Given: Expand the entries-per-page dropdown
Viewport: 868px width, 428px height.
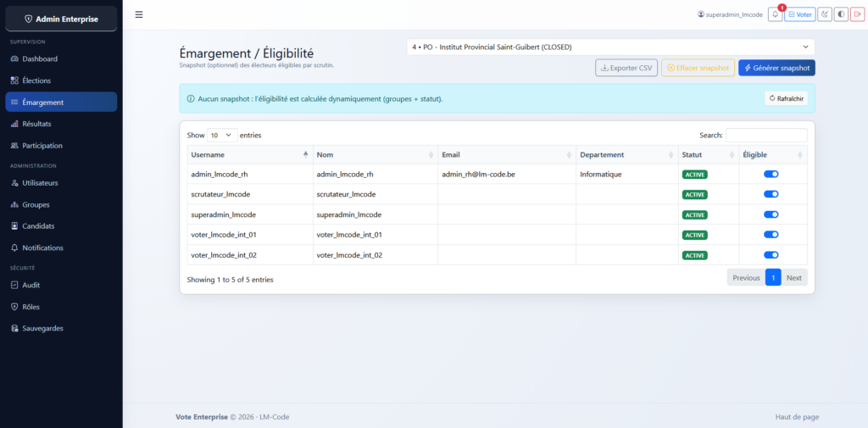Looking at the screenshot, I should click(x=221, y=136).
